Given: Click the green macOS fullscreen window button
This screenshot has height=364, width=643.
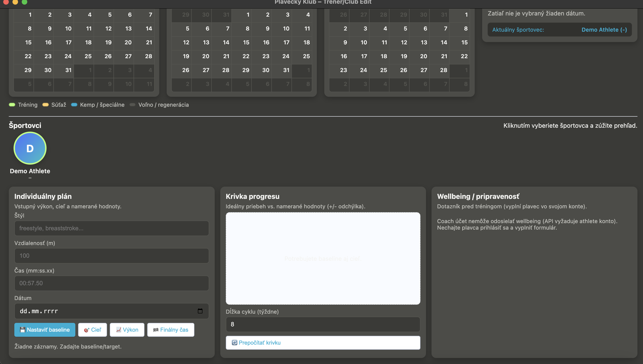Looking at the screenshot, I should click(x=24, y=2).
